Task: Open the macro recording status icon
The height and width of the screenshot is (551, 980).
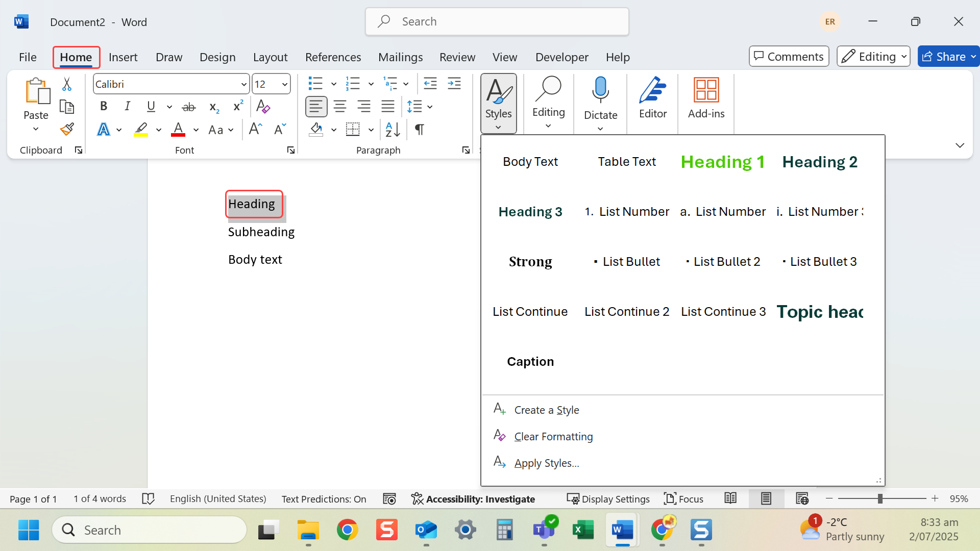Action: coord(389,499)
